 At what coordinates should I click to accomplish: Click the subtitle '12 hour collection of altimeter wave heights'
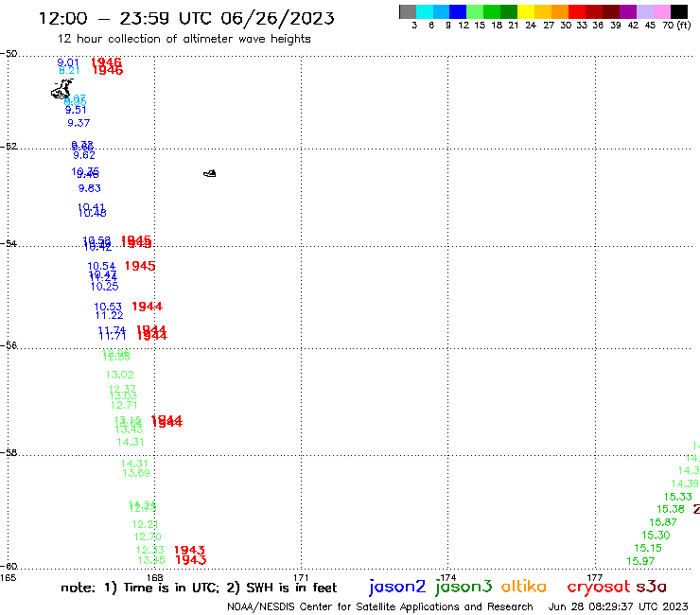pos(184,39)
